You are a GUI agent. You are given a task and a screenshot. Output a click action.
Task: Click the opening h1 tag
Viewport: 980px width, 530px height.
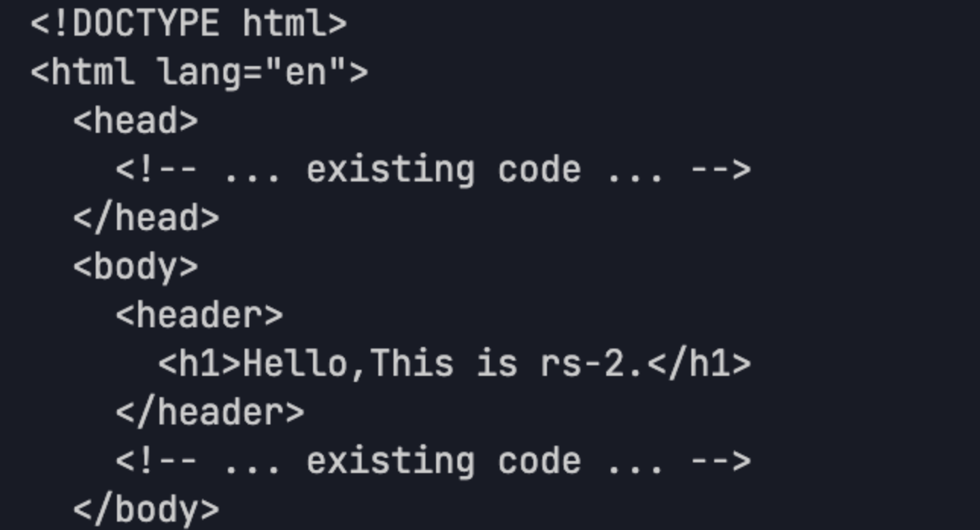(x=199, y=364)
